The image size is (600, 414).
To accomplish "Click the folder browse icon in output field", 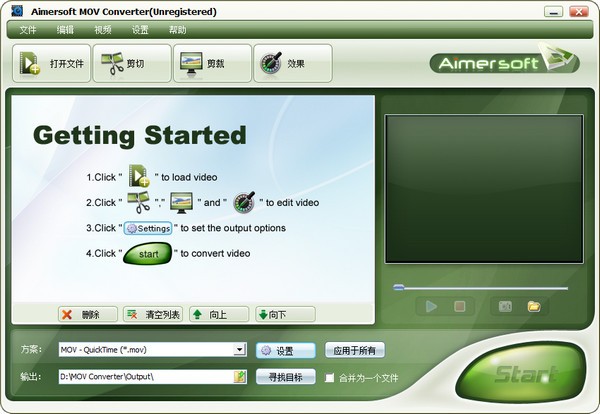I will [240, 377].
